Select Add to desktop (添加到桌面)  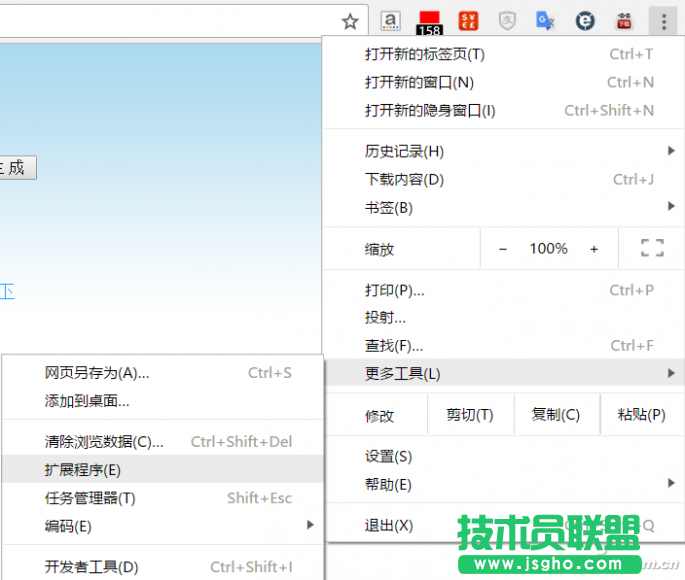[x=163, y=400]
